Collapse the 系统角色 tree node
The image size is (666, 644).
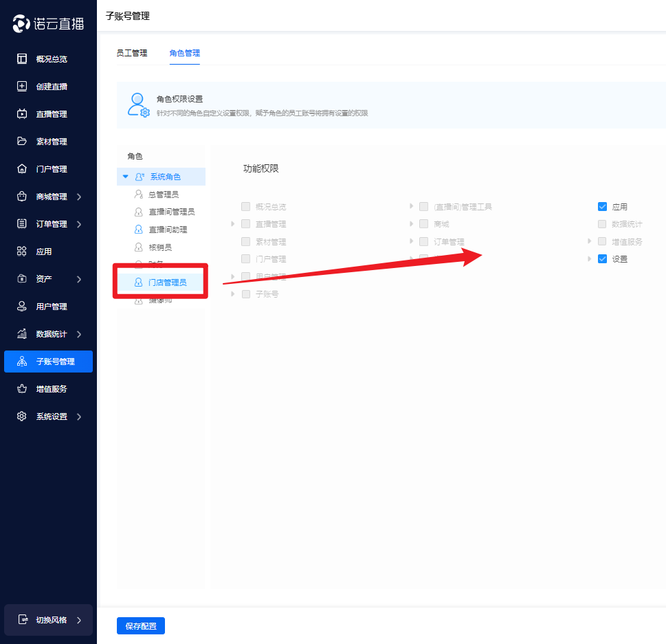(x=125, y=177)
